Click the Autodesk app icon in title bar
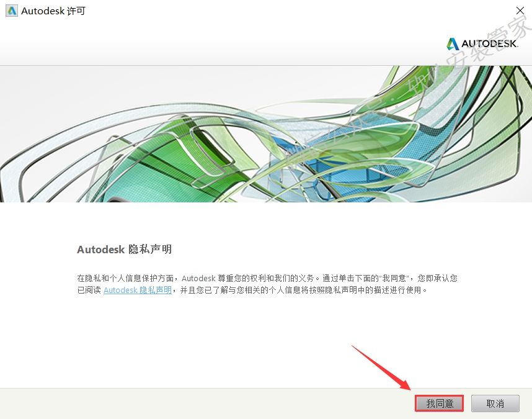 coord(12,11)
